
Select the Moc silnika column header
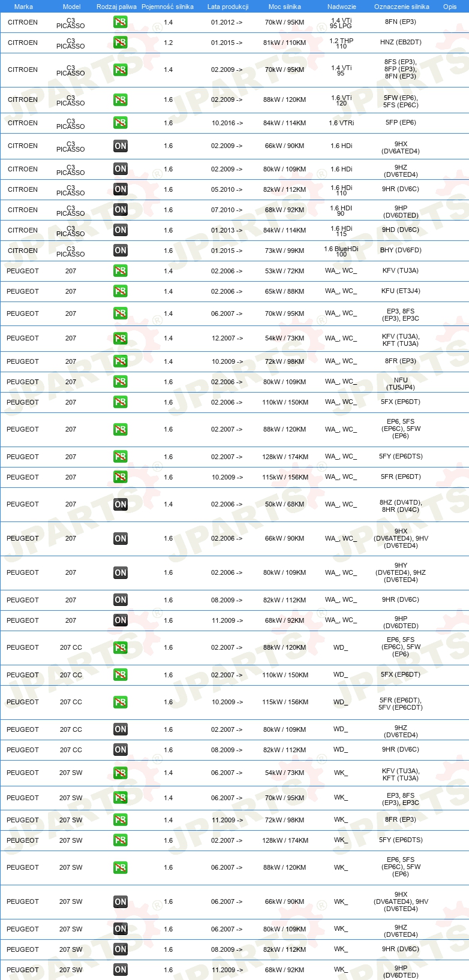coord(285,7)
